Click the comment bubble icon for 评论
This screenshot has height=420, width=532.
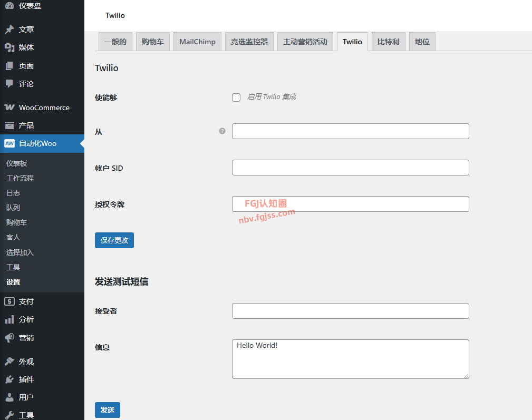click(9, 84)
